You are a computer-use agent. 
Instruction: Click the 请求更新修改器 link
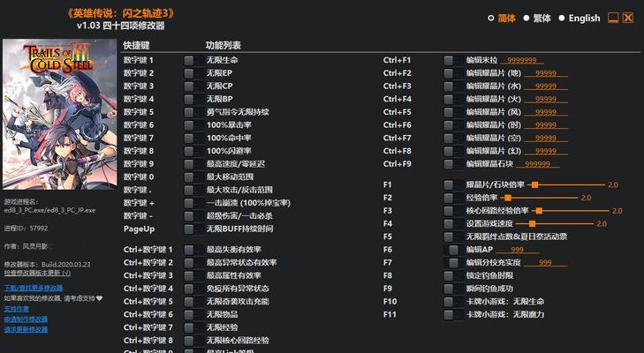click(26, 329)
